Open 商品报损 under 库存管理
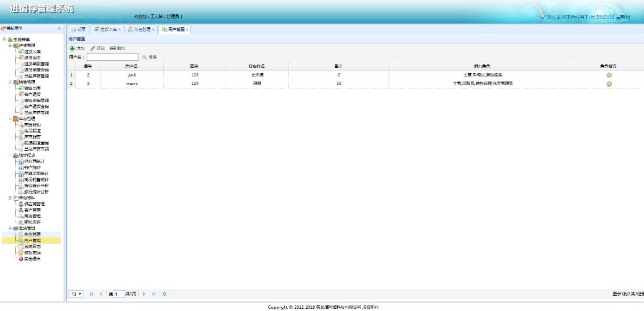This screenshot has height=311, width=644. click(x=32, y=124)
